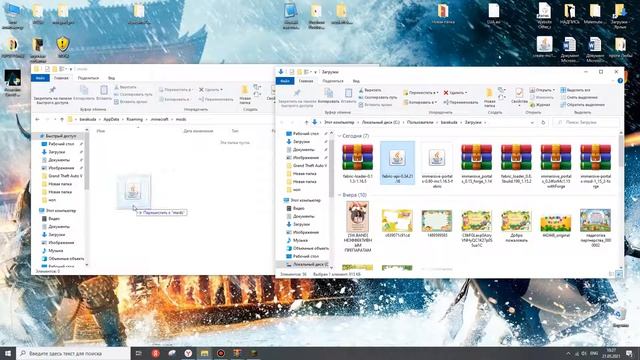Open Переместить в dropdown in Загрузки window
This screenshot has height=360, width=640.
click(420, 93)
